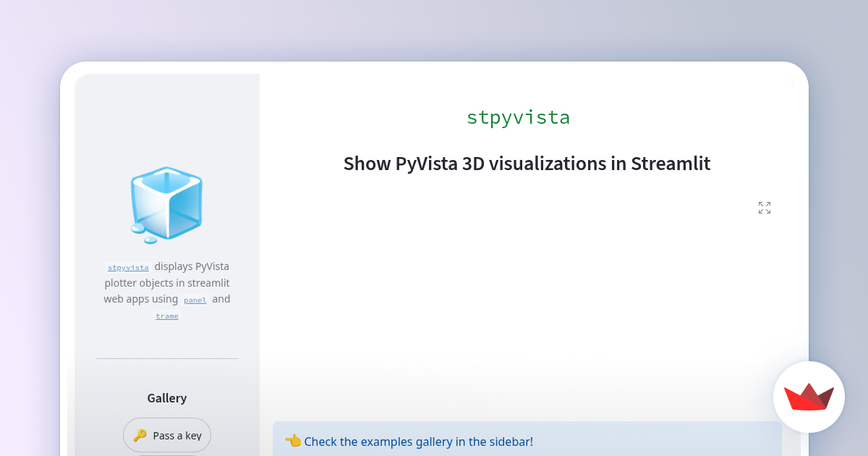Open the trame link
The height and width of the screenshot is (456, 868).
[166, 316]
